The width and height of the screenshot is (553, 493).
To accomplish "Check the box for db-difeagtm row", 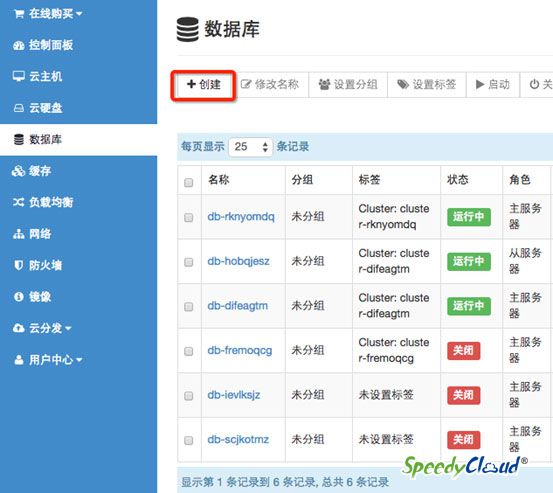I will 189,306.
